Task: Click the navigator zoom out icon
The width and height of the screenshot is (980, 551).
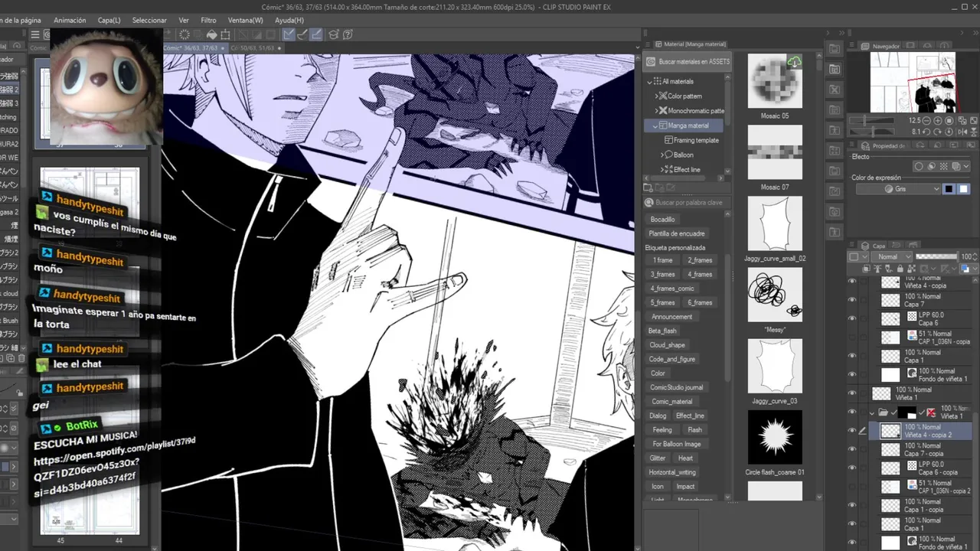Action: (926, 120)
